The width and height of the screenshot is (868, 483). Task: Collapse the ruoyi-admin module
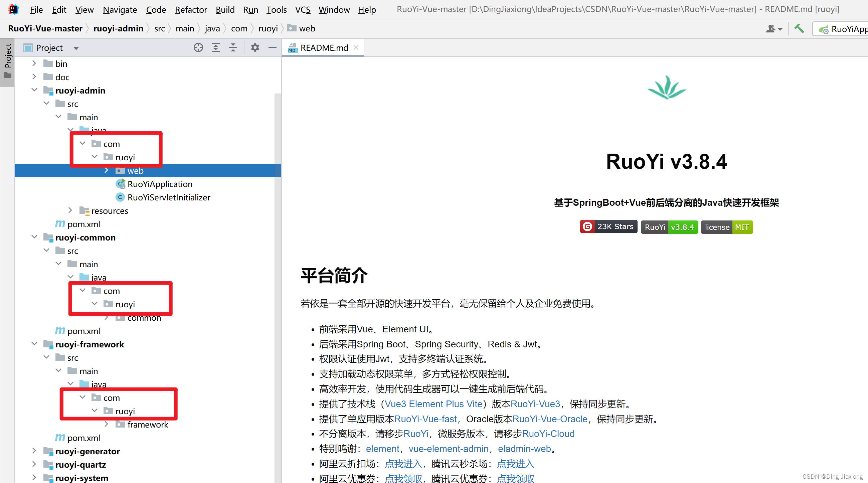34,90
